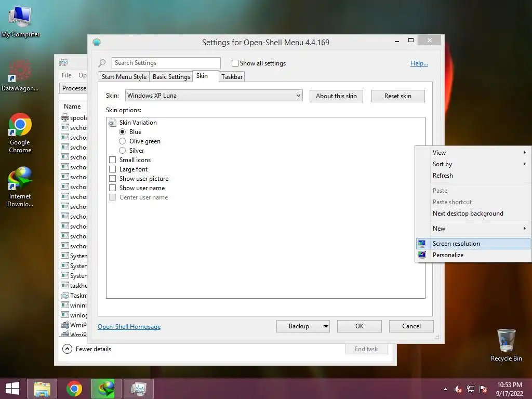Show hidden system tray icons

445,389
